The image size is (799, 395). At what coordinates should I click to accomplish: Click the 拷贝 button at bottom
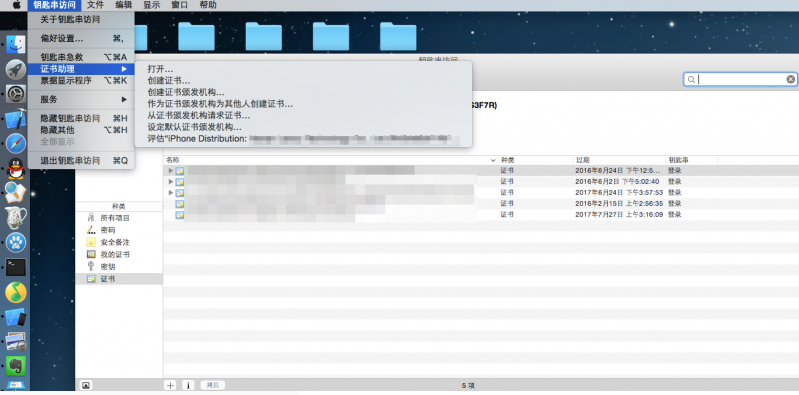click(212, 385)
